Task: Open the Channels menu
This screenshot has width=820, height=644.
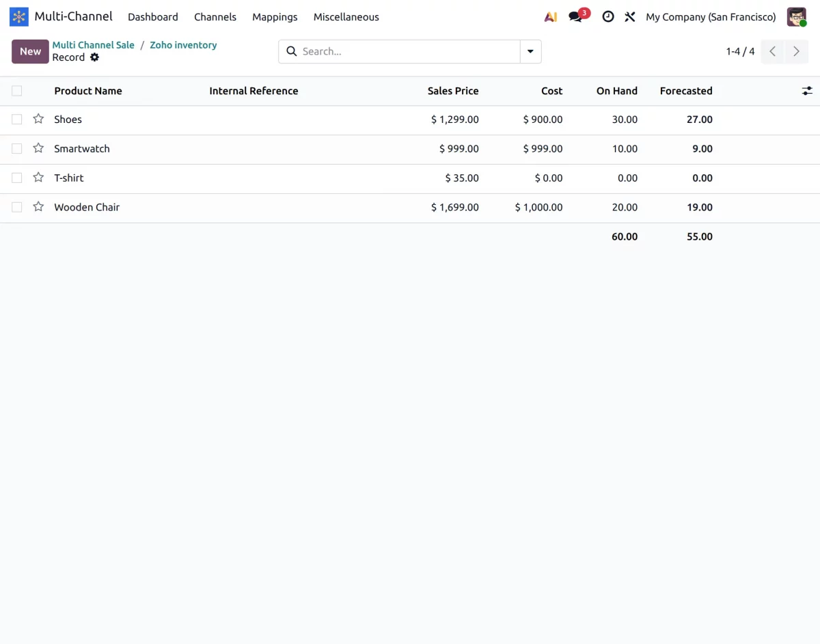Action: click(215, 17)
